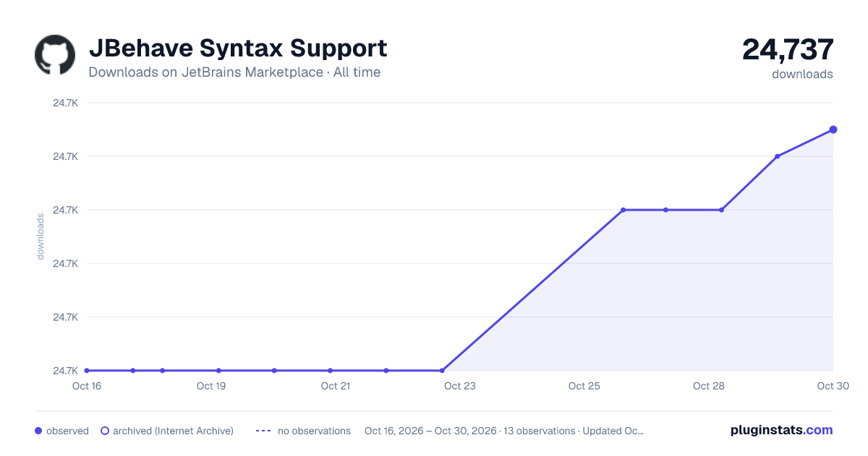Click the GitHub logo icon
The height and width of the screenshot is (456, 868).
(x=55, y=55)
